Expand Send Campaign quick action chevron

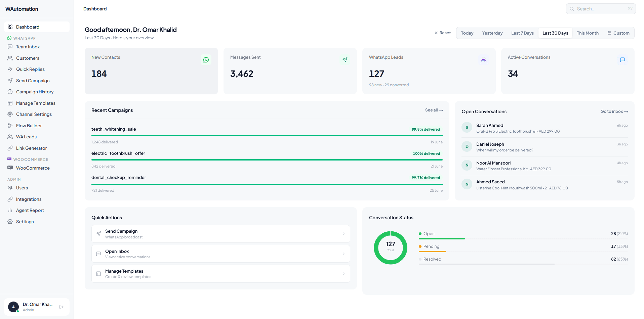pos(344,234)
